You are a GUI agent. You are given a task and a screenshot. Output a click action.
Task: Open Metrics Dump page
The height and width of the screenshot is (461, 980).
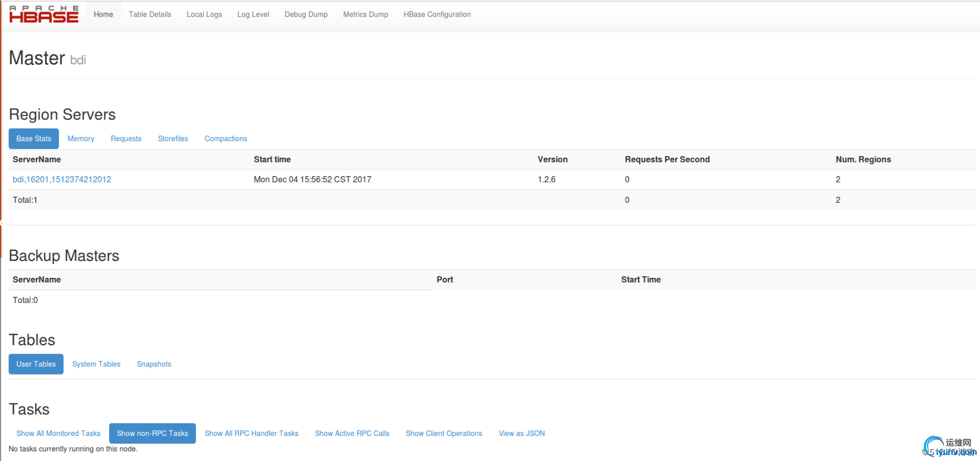click(x=366, y=15)
